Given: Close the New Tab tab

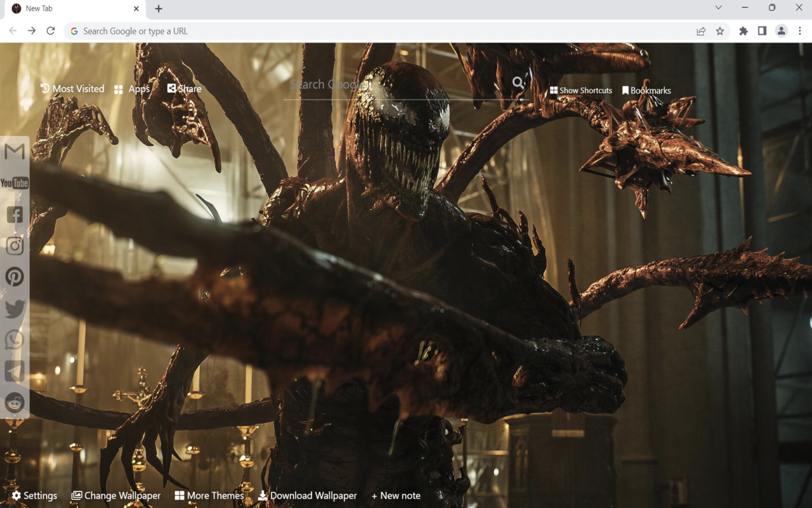Looking at the screenshot, I should pos(136,9).
